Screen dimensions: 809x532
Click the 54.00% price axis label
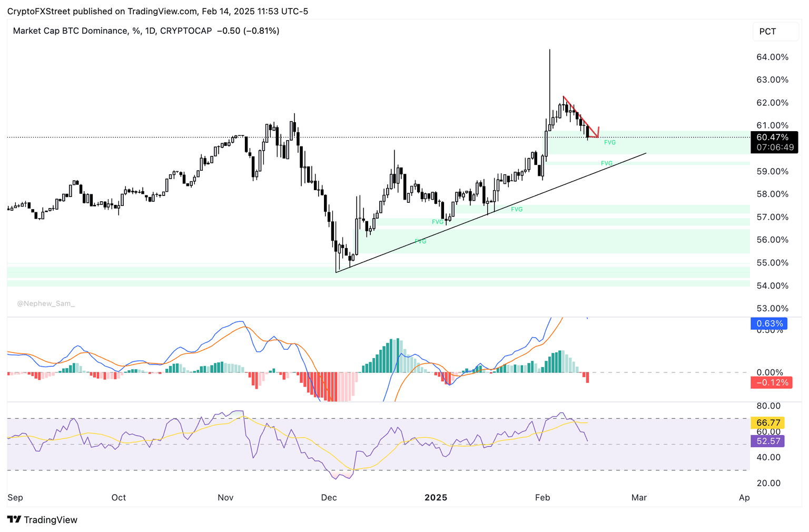[x=773, y=285]
